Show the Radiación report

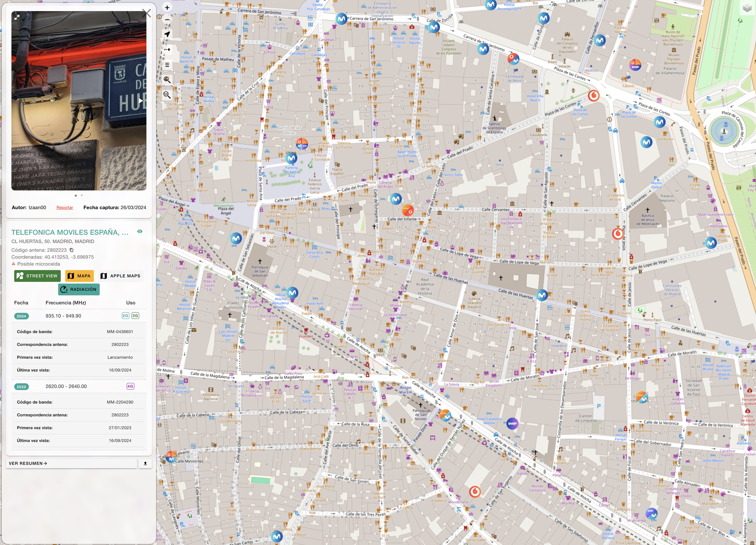(x=79, y=289)
